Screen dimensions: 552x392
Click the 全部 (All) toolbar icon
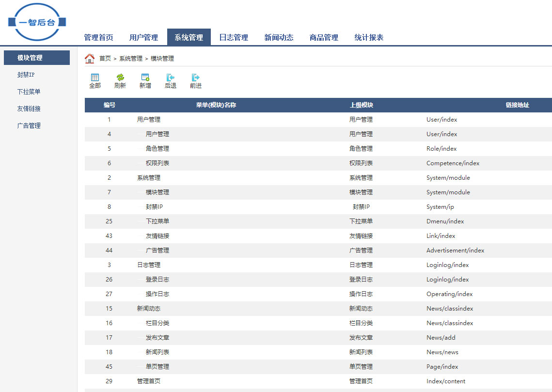(x=95, y=78)
